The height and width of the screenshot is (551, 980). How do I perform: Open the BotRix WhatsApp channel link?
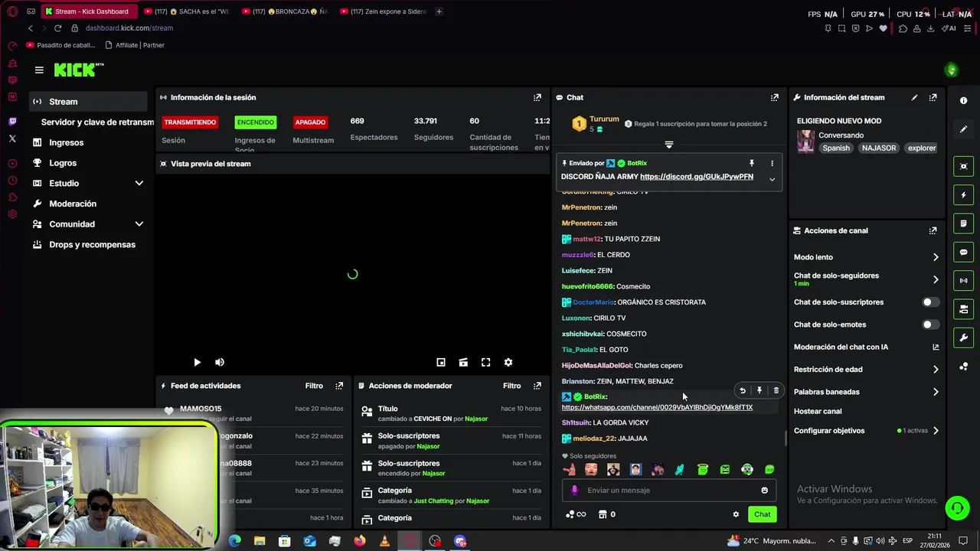pyautogui.click(x=657, y=407)
